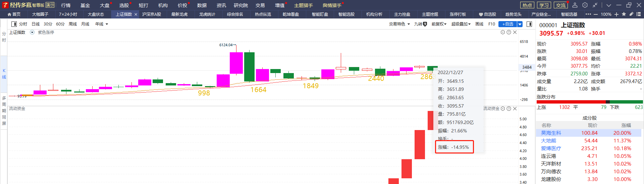Image resolution: width=644 pixels, height=184 pixels.
Task: Click the star favorites icon in tab bar
Action: click(x=624, y=14)
